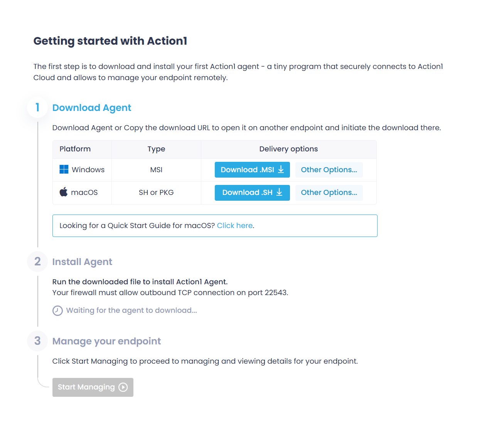The width and height of the screenshot is (504, 428).
Task: Click the play icon inside Start Managing
Action: tap(123, 387)
